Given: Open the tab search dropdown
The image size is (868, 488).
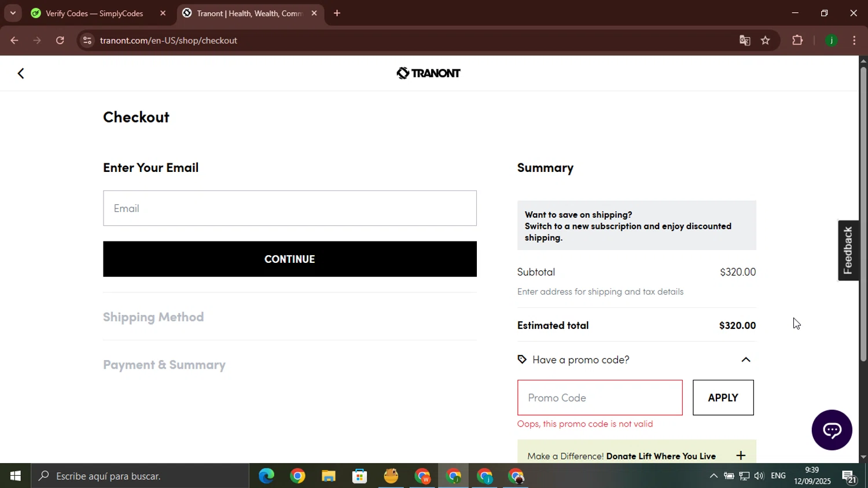Looking at the screenshot, I should 13,13.
